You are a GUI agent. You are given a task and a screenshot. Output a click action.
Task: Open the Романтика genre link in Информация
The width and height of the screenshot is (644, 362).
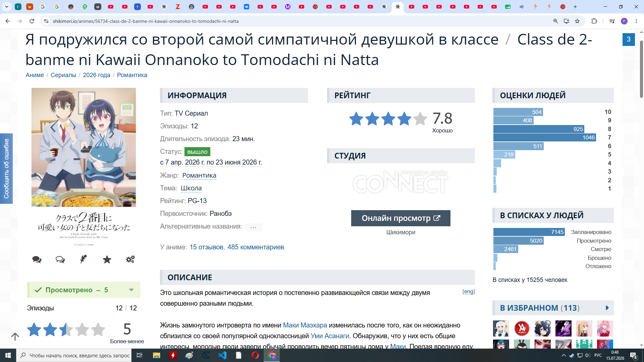coord(199,175)
